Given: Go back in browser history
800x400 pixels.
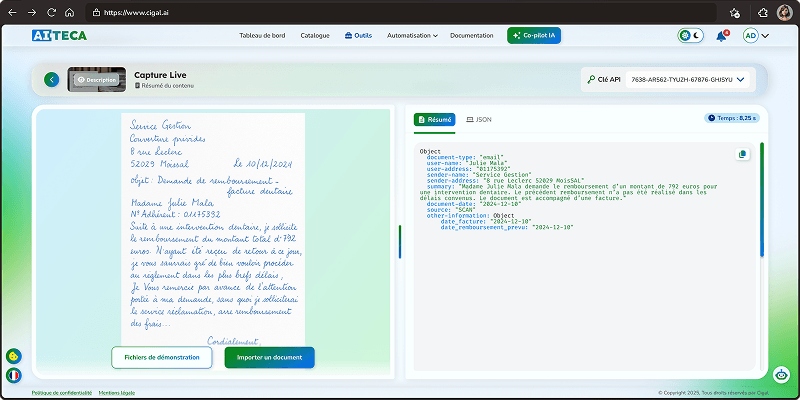Looking at the screenshot, I should (x=12, y=13).
